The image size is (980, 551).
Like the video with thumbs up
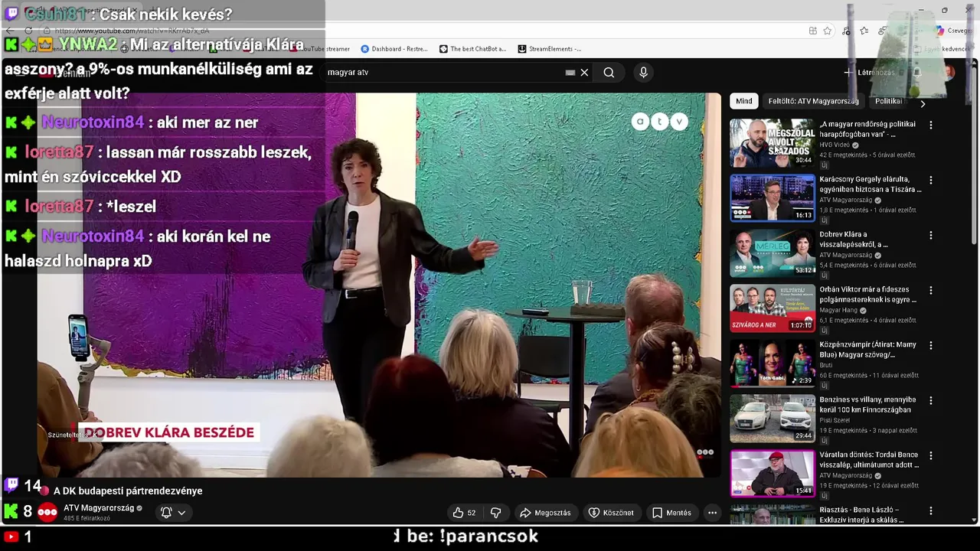pyautogui.click(x=464, y=513)
